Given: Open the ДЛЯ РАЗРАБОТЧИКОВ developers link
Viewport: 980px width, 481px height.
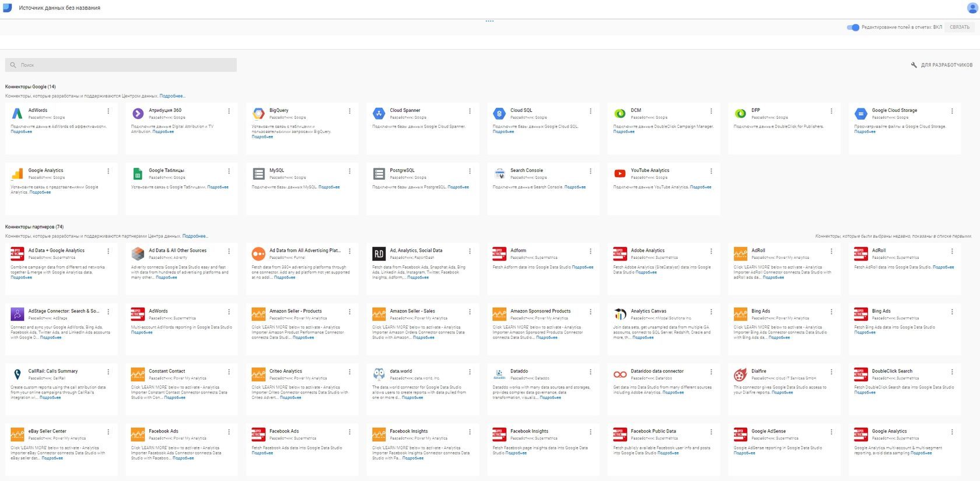Looking at the screenshot, I should click(x=942, y=65).
